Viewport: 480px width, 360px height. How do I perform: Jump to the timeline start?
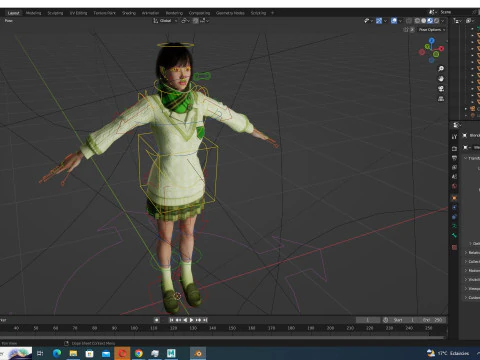pyautogui.click(x=171, y=320)
